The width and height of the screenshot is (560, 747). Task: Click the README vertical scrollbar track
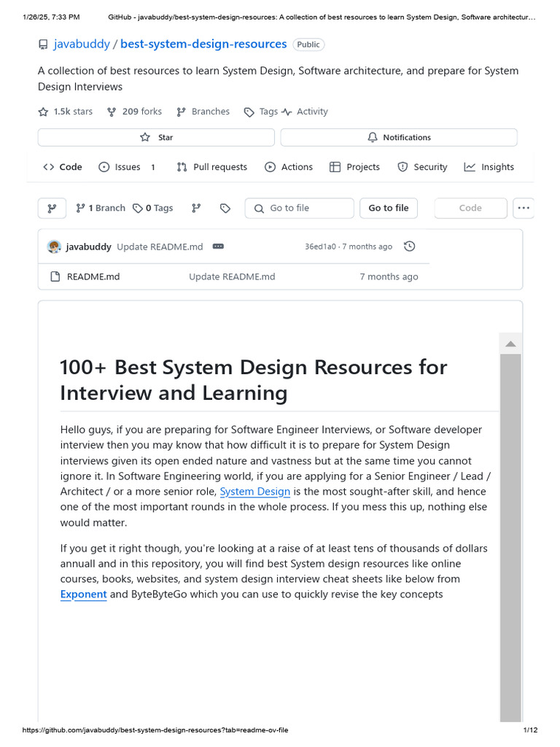click(510, 538)
